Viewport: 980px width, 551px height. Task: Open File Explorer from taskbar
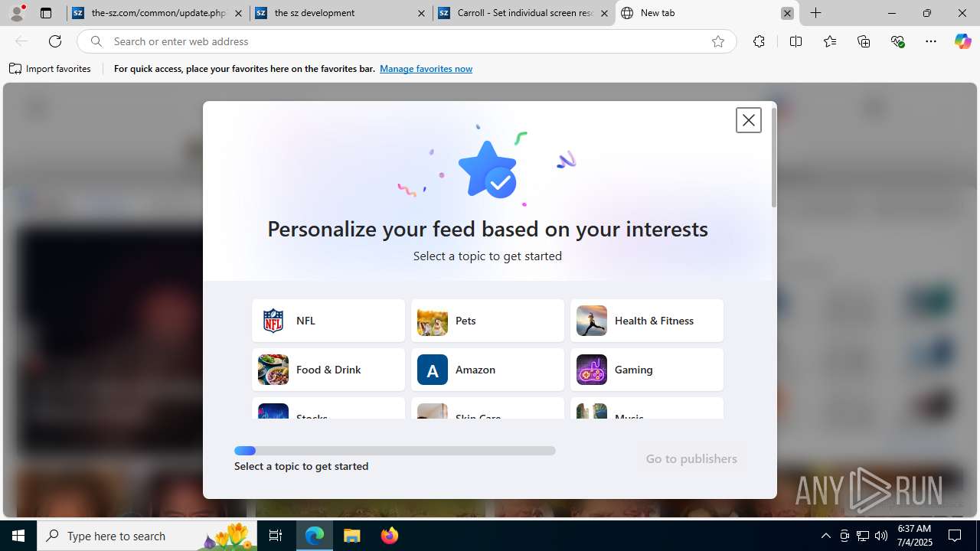click(x=352, y=536)
